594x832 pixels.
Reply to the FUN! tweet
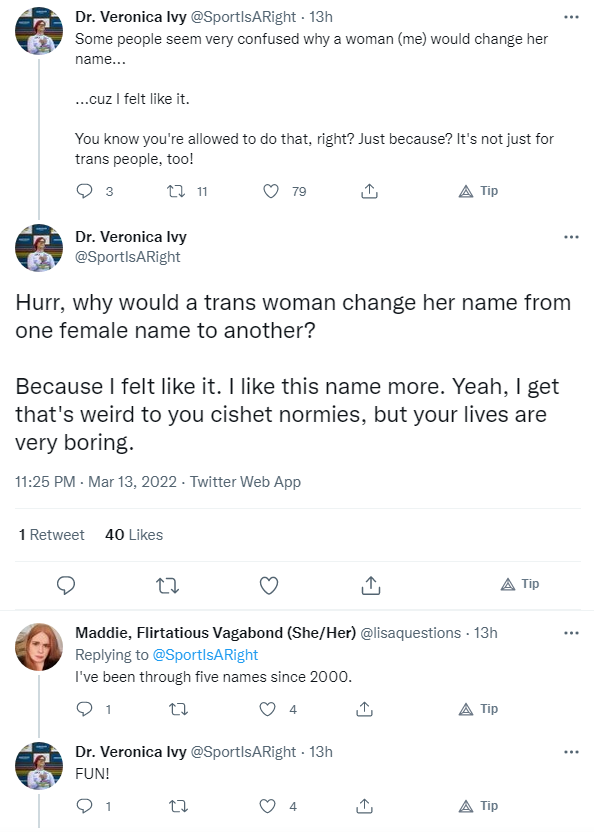84,806
